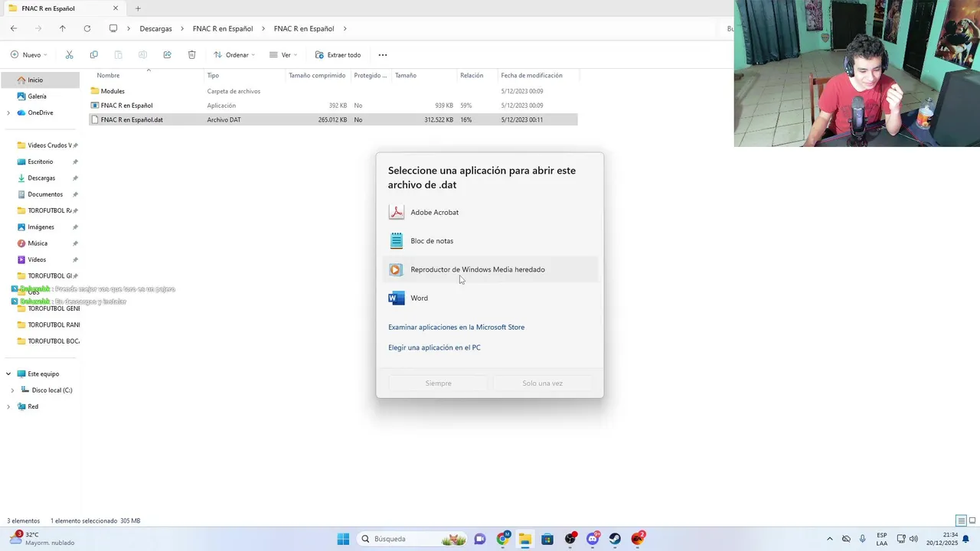Image resolution: width=980 pixels, height=551 pixels.
Task: Choose Bloc de notas in the dialog
Action: [490, 241]
